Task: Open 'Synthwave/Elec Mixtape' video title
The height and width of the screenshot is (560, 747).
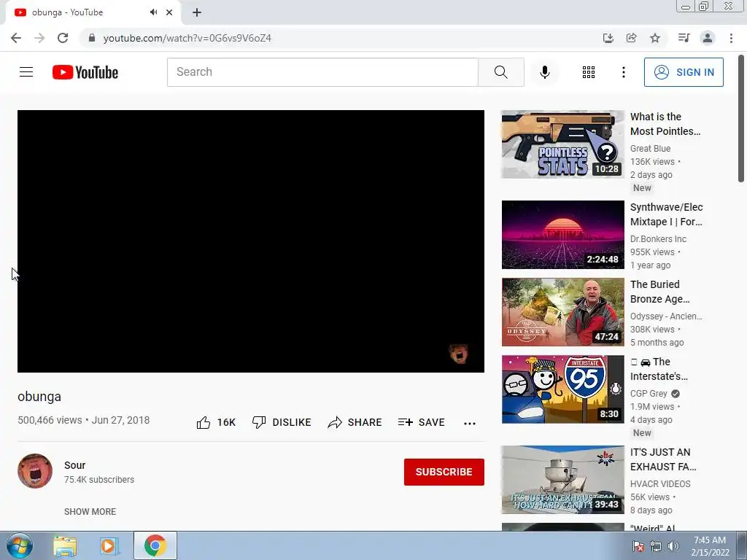Action: (x=666, y=214)
